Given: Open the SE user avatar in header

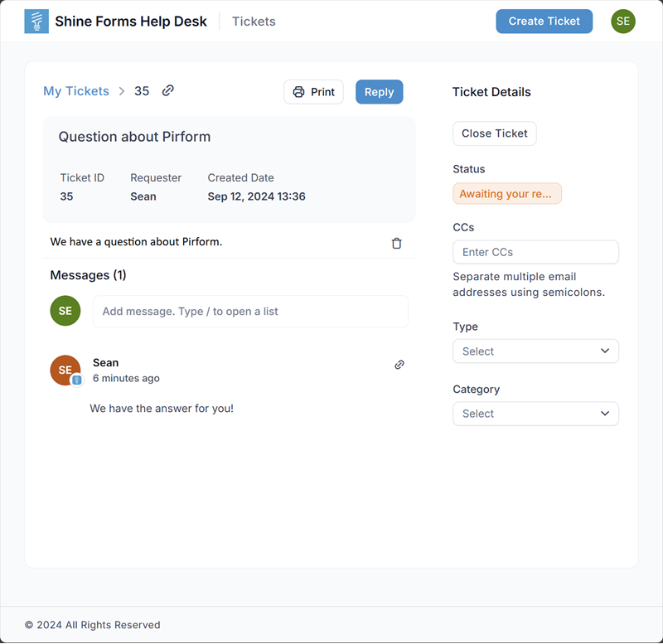Looking at the screenshot, I should (x=623, y=22).
